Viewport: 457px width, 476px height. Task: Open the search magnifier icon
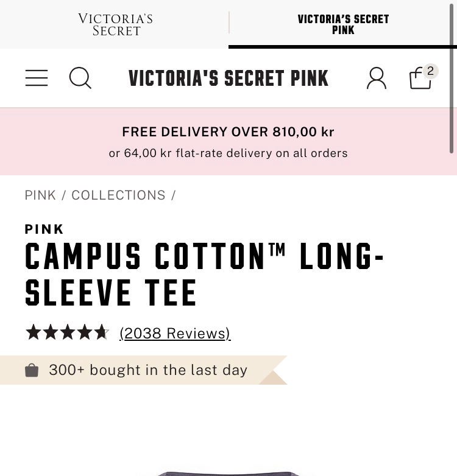[80, 78]
